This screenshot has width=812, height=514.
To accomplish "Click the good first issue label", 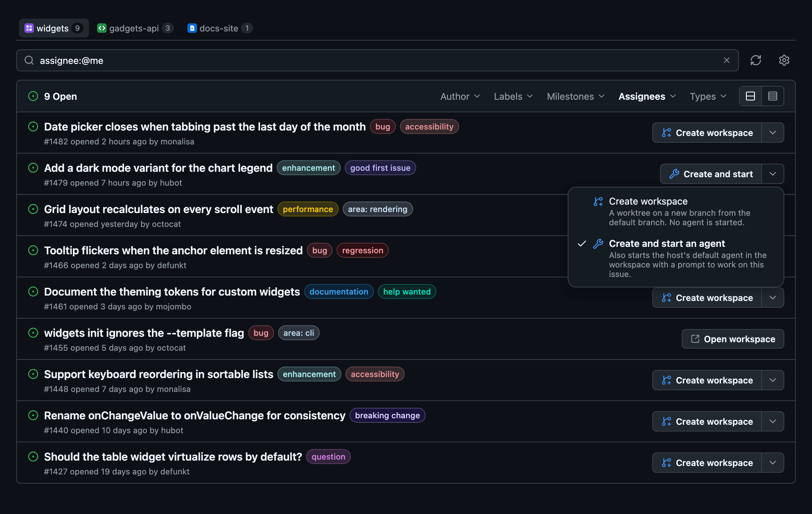I will 380,168.
